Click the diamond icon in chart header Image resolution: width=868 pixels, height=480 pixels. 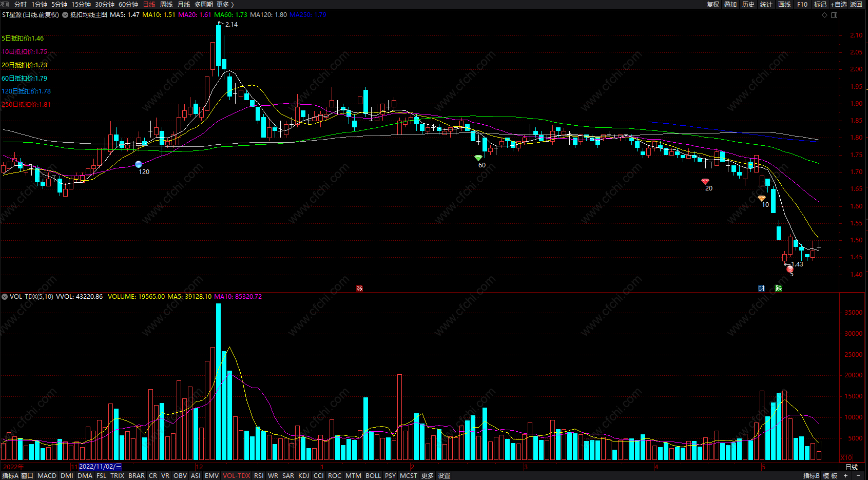tap(825, 15)
